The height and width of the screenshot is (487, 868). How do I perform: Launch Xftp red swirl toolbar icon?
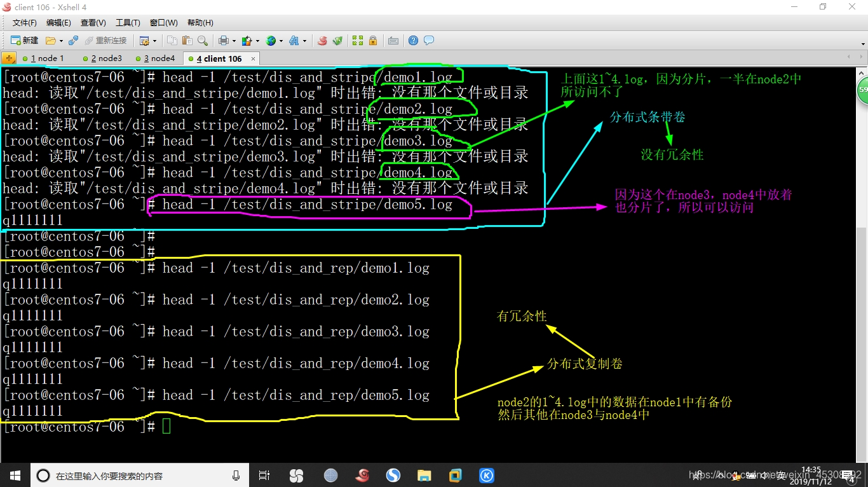[322, 40]
